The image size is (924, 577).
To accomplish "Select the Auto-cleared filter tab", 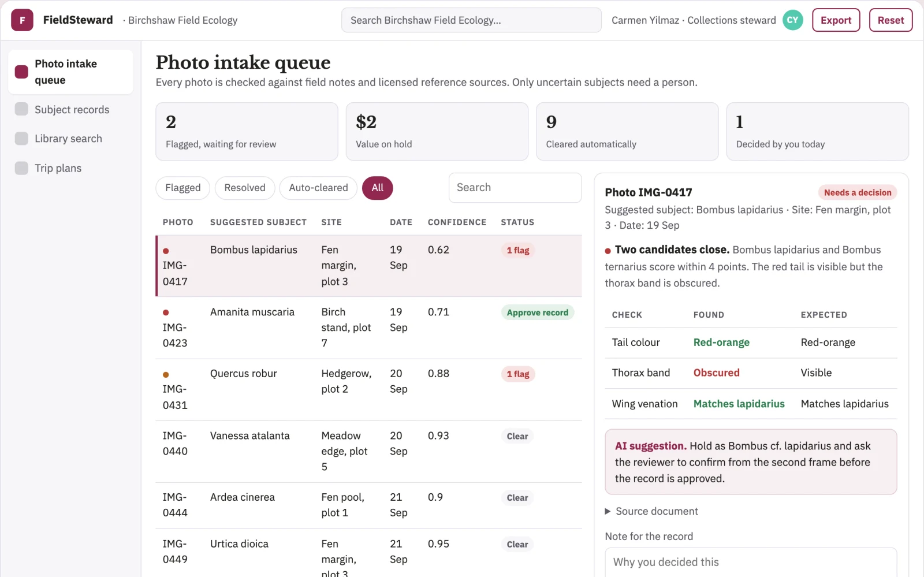I will coord(318,188).
